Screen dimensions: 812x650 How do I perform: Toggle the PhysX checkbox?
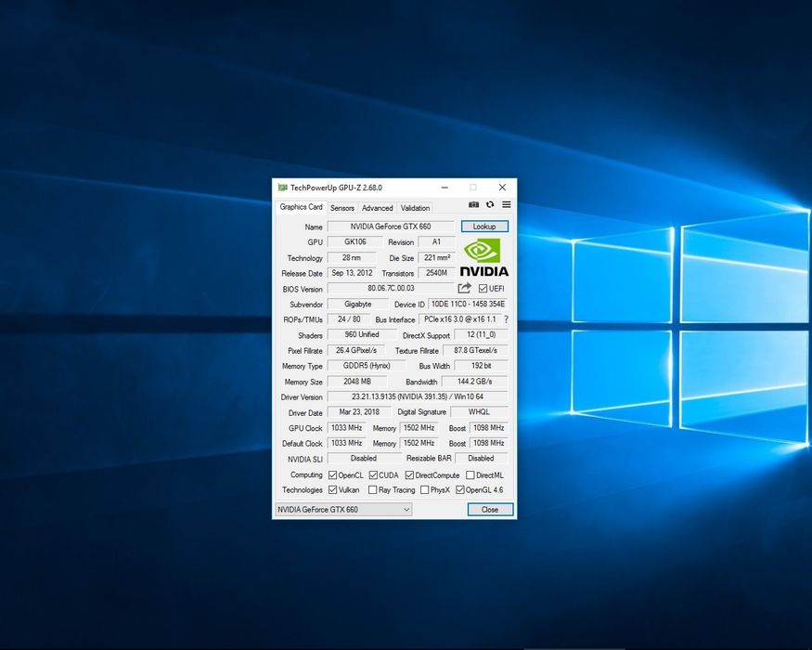(x=425, y=490)
